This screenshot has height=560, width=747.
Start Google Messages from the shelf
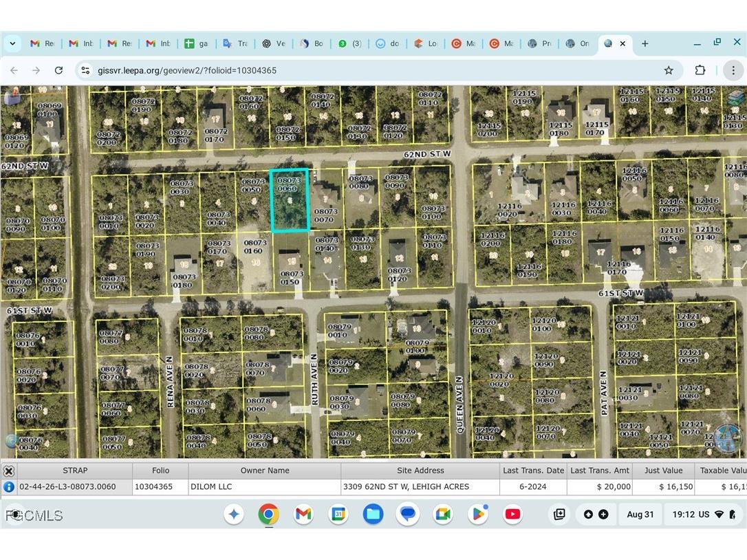(x=408, y=514)
